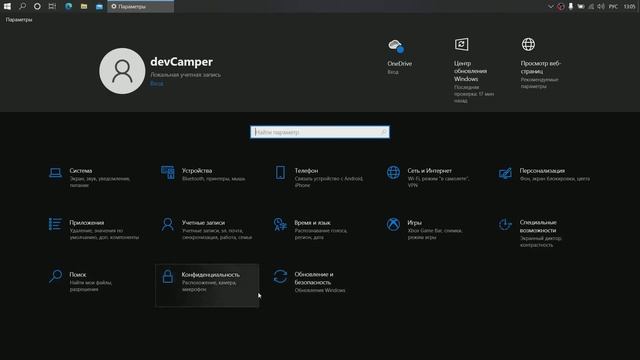Open Task View in taskbar

tap(52, 6)
